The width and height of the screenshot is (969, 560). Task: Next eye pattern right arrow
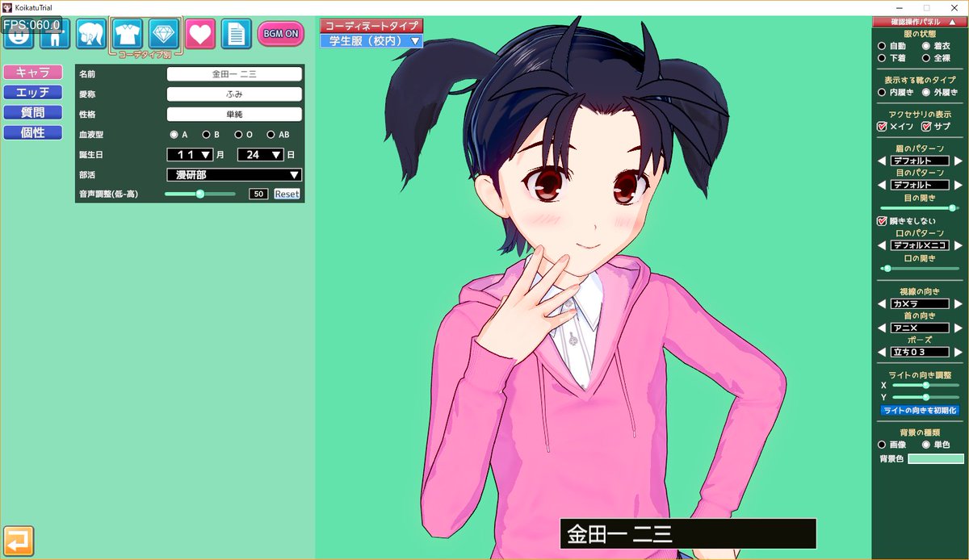click(957, 185)
